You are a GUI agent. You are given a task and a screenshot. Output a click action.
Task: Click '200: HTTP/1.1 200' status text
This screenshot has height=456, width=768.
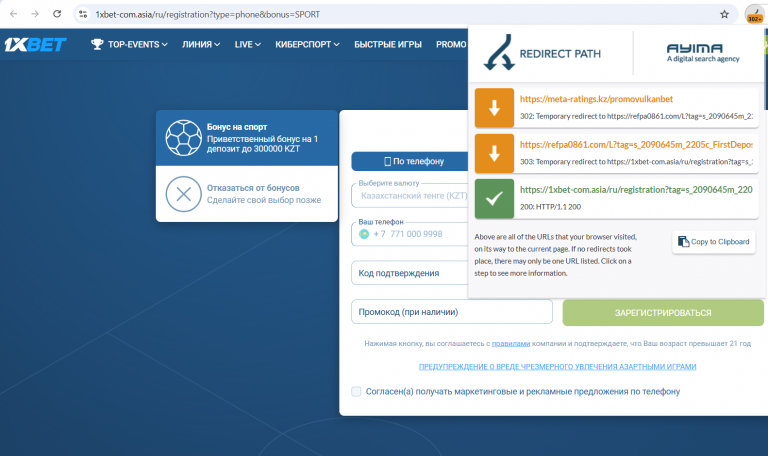(551, 207)
